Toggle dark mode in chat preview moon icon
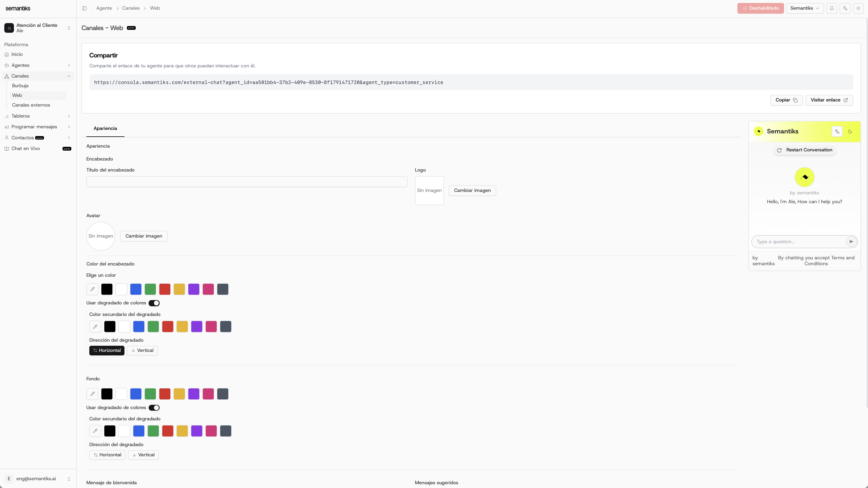This screenshot has width=868, height=488. tap(850, 132)
